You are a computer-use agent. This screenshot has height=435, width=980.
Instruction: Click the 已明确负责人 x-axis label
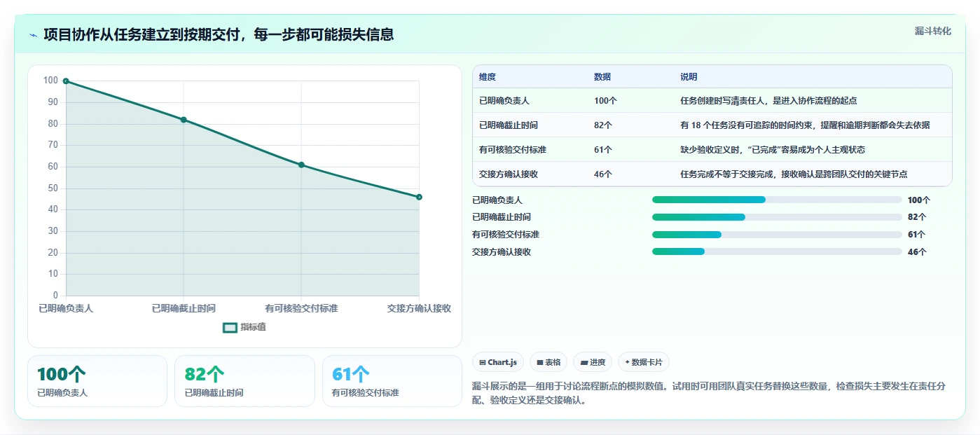[66, 308]
